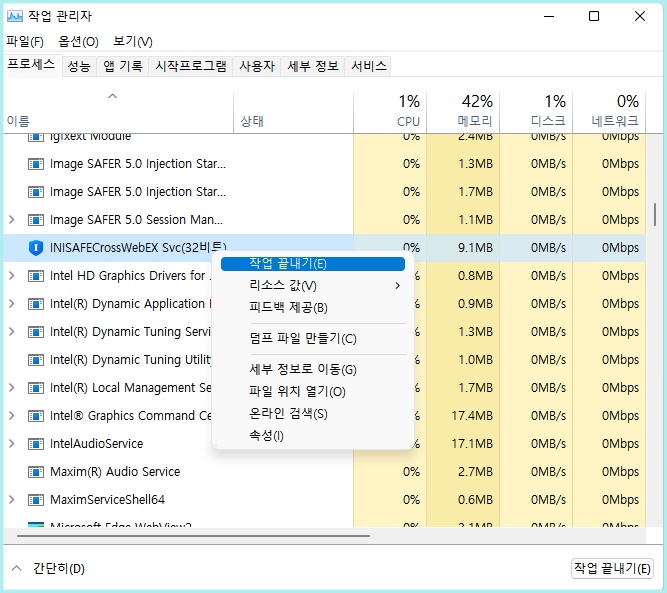Switch to the 시작프로그램 tab

coord(191,66)
